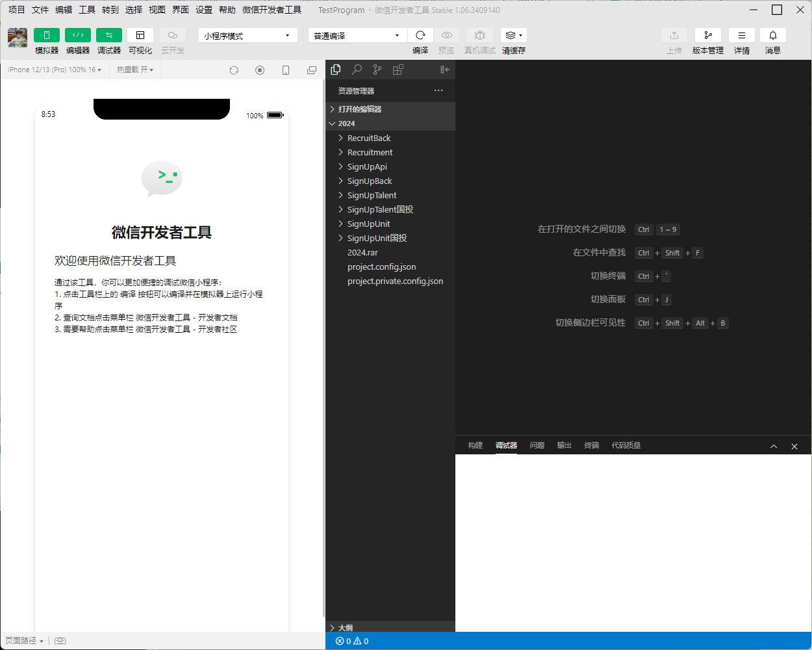Screen dimensions: 812x650
Task: Start 真机调试 real device debugging
Action: (480, 35)
